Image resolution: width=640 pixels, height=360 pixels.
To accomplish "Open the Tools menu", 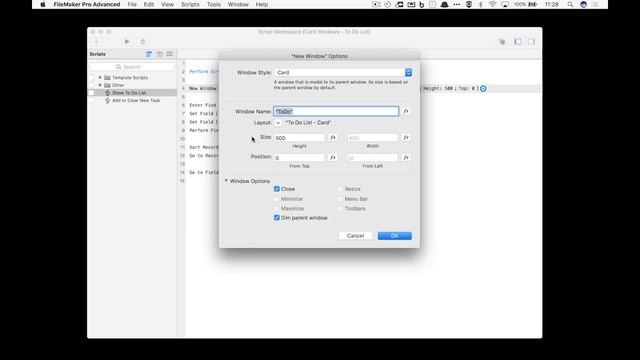I will [x=213, y=4].
